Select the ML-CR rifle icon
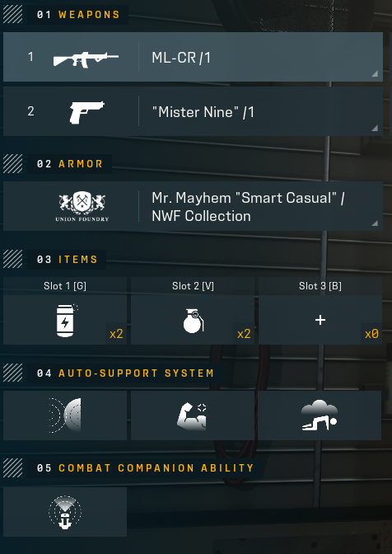The height and width of the screenshot is (554, 392). 86,59
